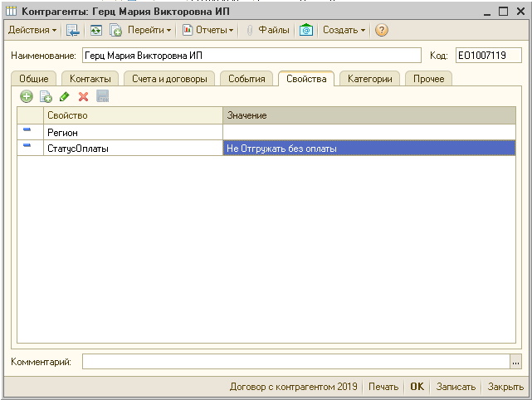The height and width of the screenshot is (400, 532).
Task: Click the Комментарий ellipsis button
Action: (x=515, y=362)
